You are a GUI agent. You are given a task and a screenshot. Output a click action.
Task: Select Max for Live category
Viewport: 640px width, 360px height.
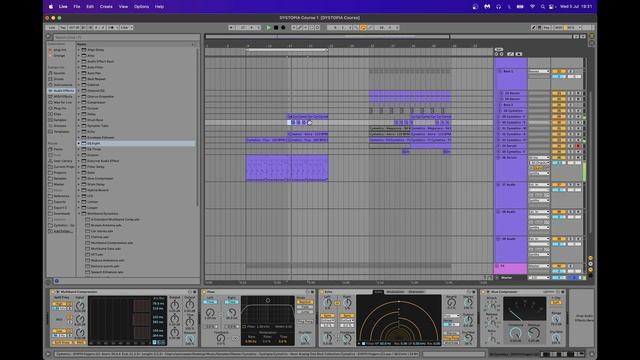pyautogui.click(x=62, y=102)
